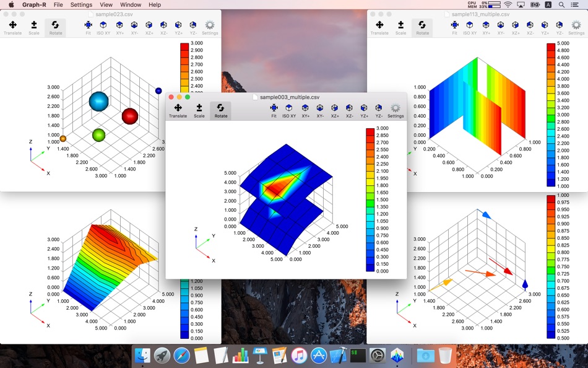Click Fit view in sample113_multiple window
The image size is (588, 368).
pos(454,28)
